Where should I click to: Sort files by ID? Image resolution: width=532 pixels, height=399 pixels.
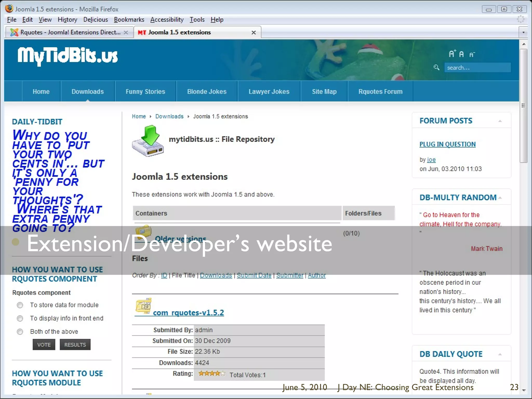click(x=164, y=275)
